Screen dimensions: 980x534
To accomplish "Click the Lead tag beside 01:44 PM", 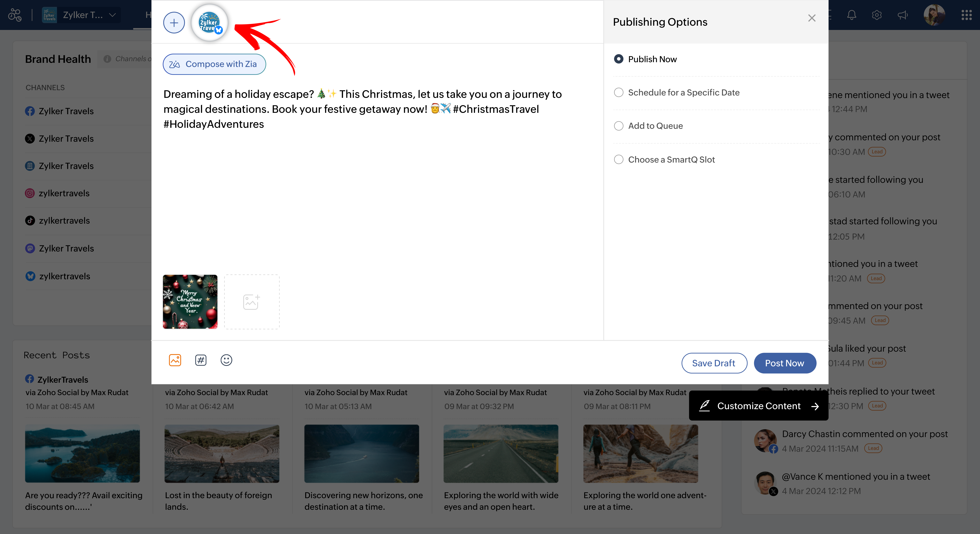I will click(877, 363).
